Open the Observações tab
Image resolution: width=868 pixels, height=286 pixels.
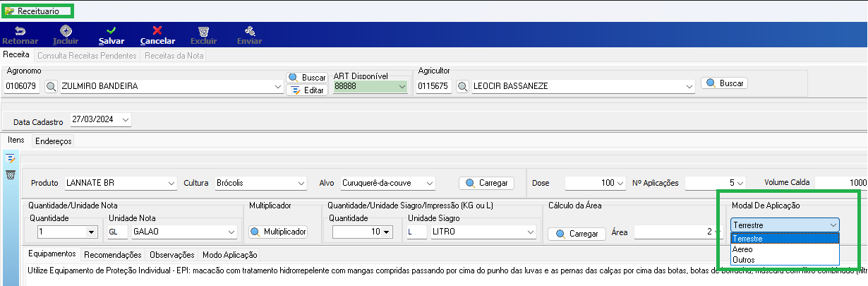pos(172,254)
